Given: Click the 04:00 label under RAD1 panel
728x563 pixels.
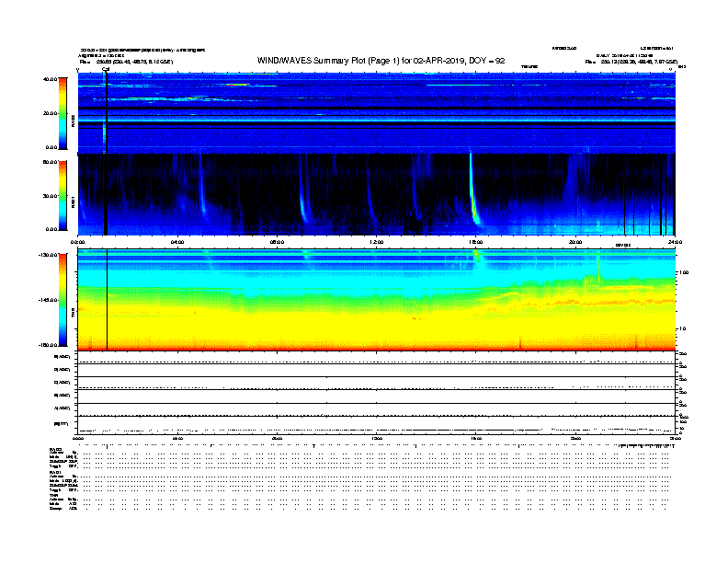Looking at the screenshot, I should pyautogui.click(x=177, y=242).
